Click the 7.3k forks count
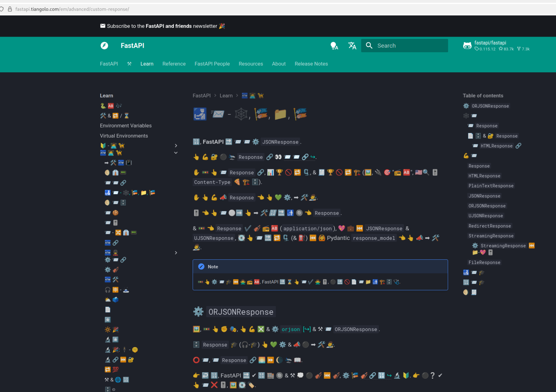This screenshot has width=556, height=392. (x=523, y=49)
